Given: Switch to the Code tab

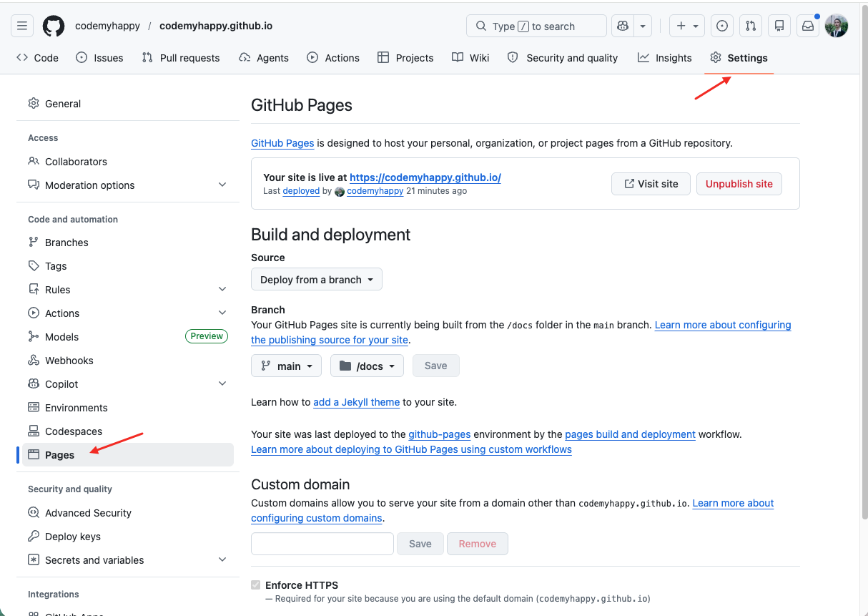Looking at the screenshot, I should (x=37, y=58).
